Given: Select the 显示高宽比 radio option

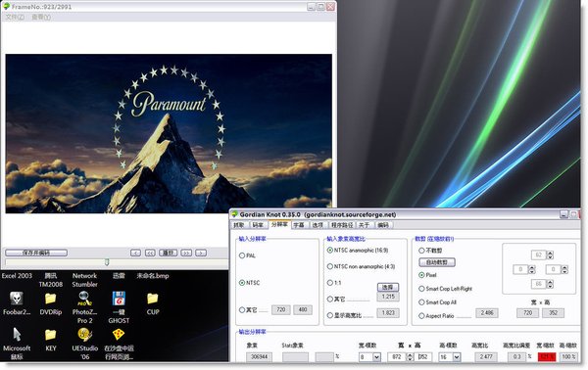Looking at the screenshot, I should click(x=330, y=315).
